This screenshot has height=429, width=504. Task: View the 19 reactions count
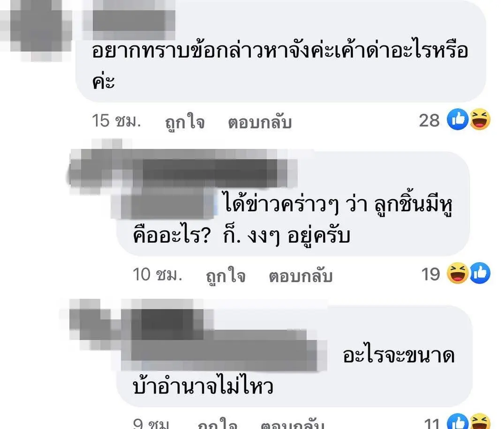pos(430,274)
